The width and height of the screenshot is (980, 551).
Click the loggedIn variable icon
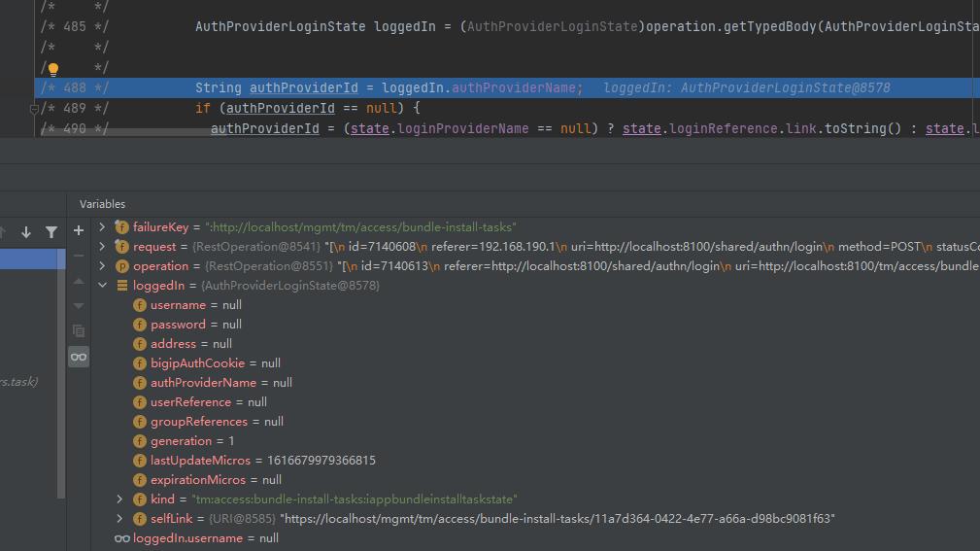[x=121, y=285]
